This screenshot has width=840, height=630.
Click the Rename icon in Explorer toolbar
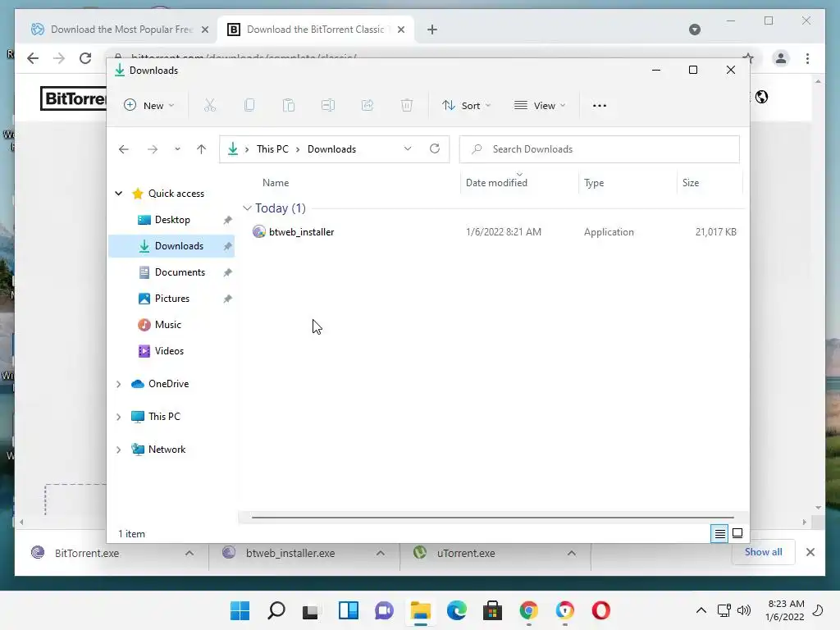point(328,106)
